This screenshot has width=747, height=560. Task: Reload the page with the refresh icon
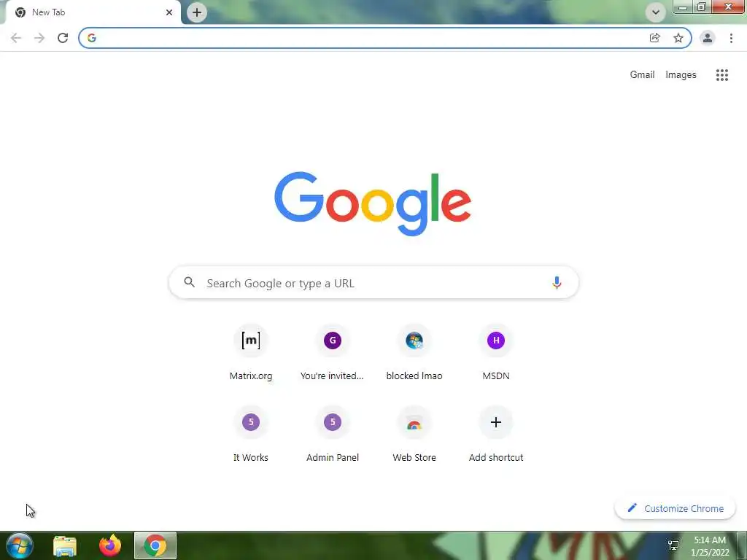coord(63,38)
